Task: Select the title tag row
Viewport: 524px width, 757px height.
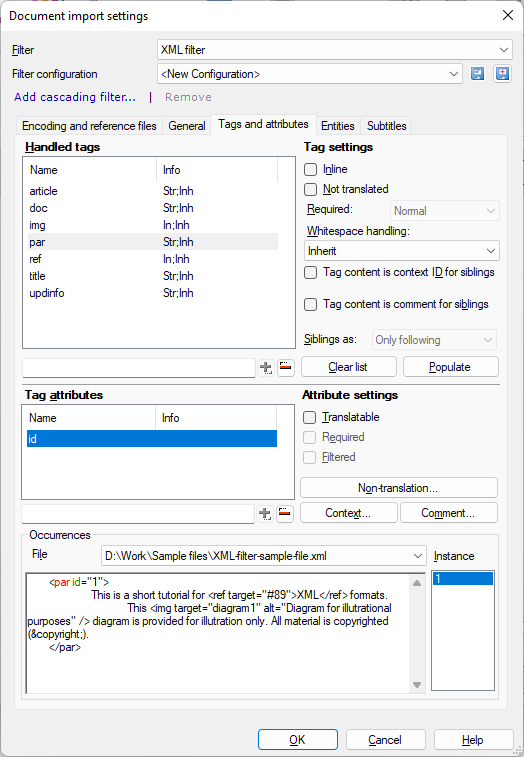Action: tap(153, 276)
